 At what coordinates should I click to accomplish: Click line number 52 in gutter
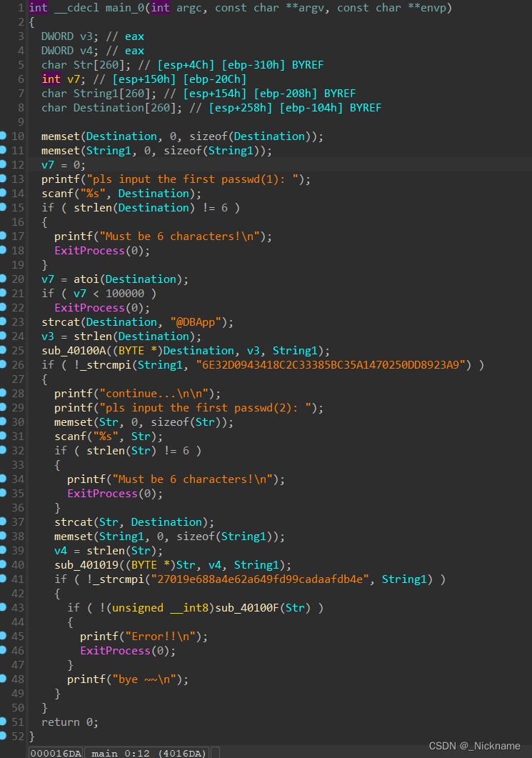(x=18, y=737)
